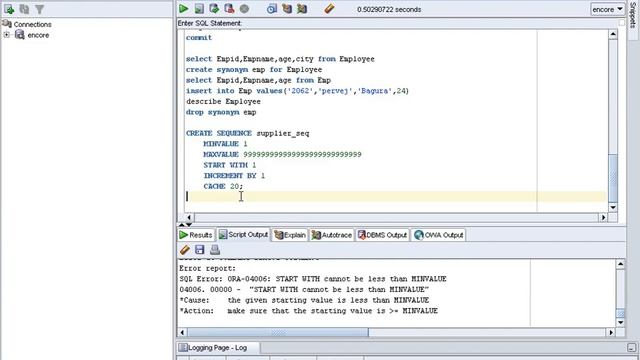This screenshot has width=640, height=360.
Task: Click the 'insert into Emp values' line
Action: click(297, 91)
